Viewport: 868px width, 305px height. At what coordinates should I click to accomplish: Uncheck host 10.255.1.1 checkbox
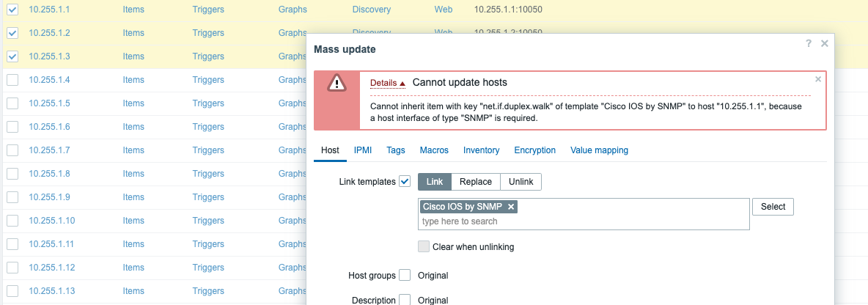[x=12, y=10]
